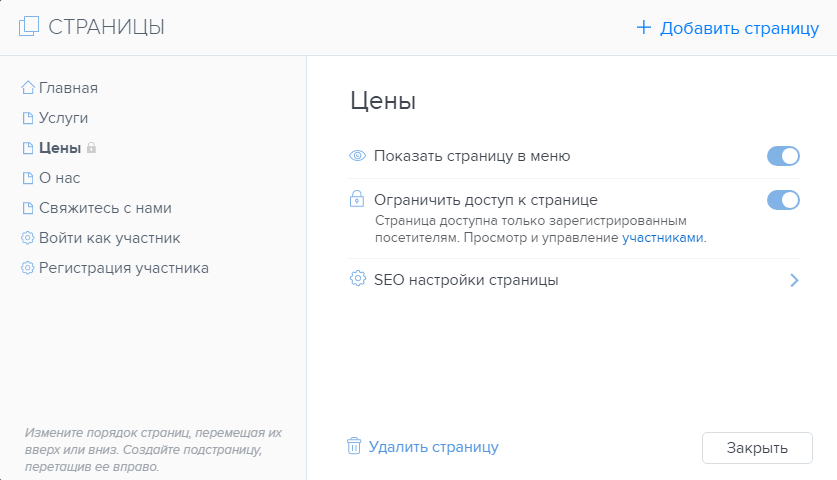
Task: Click Показать страницу в меню label
Action: (x=472, y=156)
